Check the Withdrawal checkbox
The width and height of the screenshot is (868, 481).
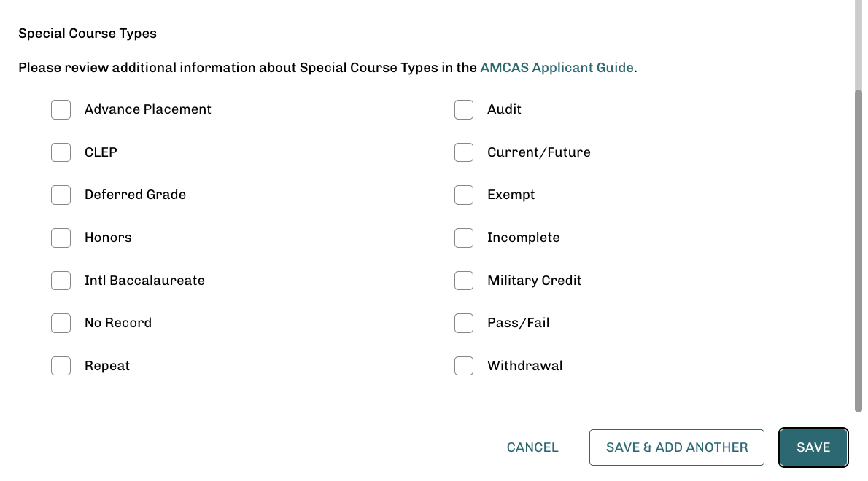point(464,365)
